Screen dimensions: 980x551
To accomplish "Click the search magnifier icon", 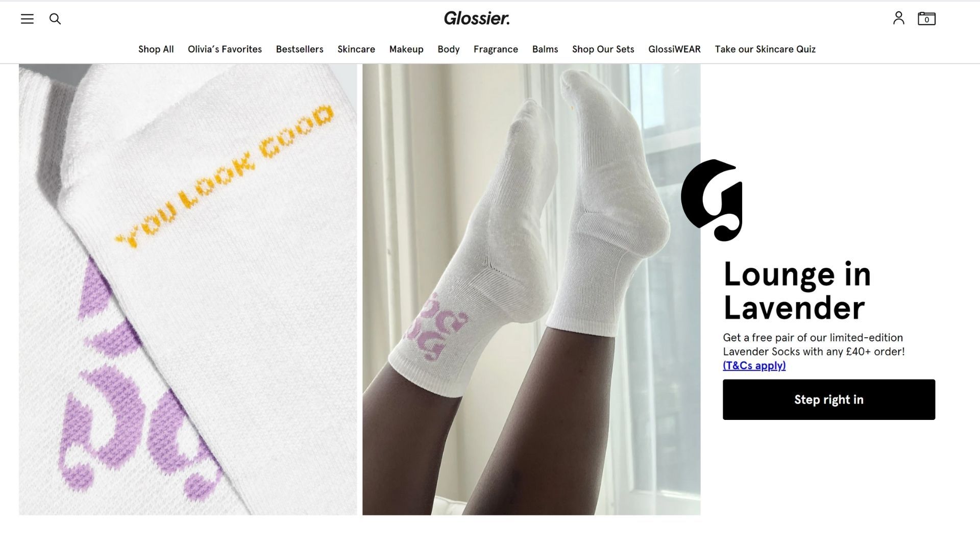I will pos(55,19).
